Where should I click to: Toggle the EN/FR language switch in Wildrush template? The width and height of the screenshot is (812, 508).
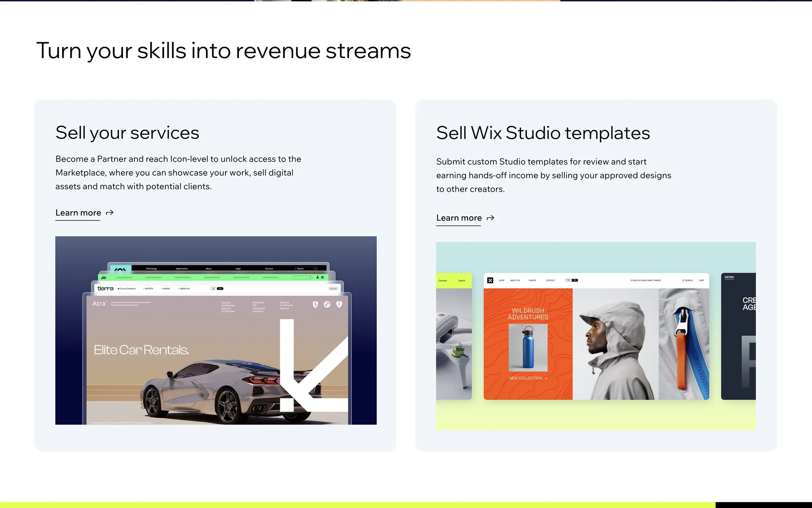[571, 280]
